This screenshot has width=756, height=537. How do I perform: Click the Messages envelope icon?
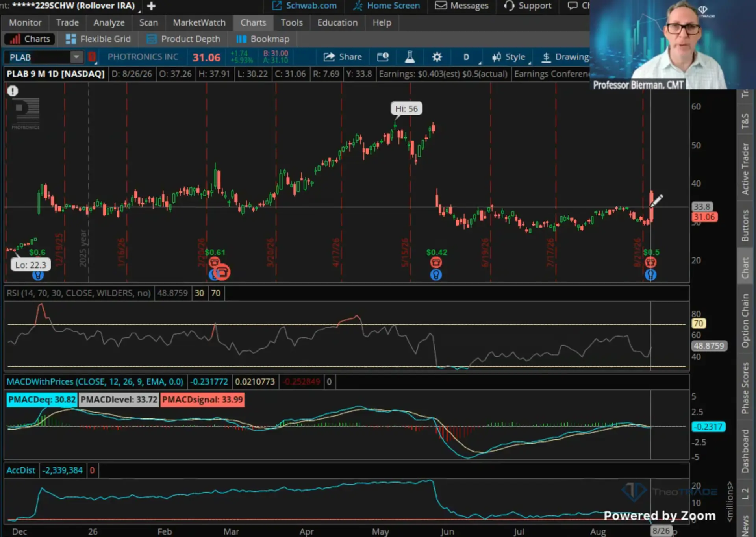coord(441,6)
